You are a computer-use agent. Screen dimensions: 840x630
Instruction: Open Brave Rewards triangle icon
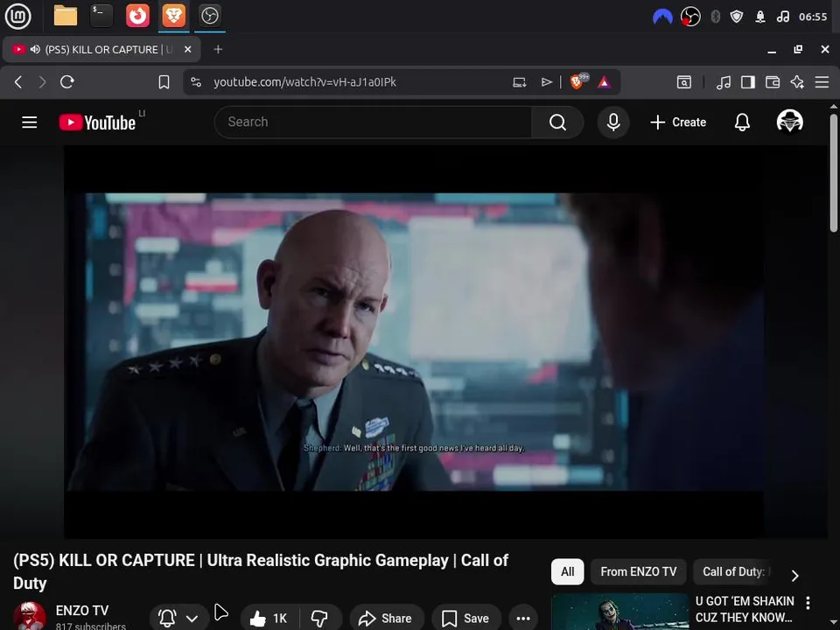605,82
